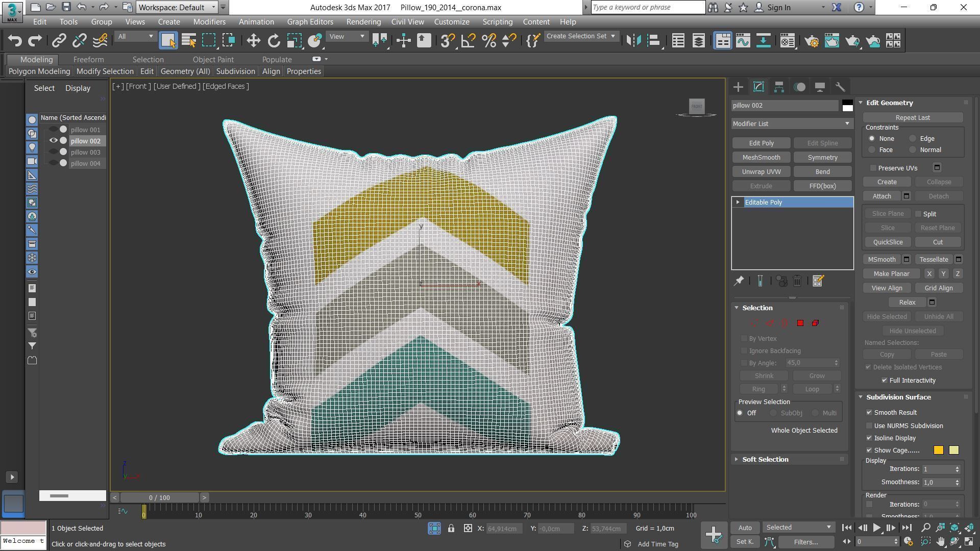Screen dimensions: 980x551
Task: Click the pale yellow cage color swatch
Action: click(954, 450)
